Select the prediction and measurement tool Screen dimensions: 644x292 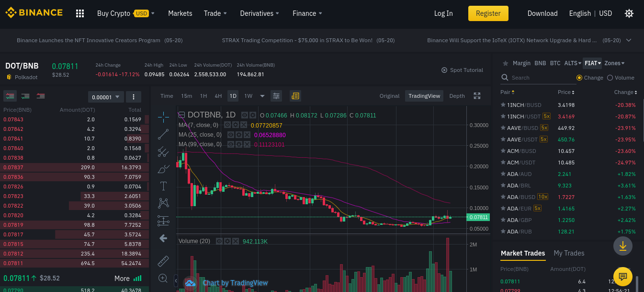163,221
